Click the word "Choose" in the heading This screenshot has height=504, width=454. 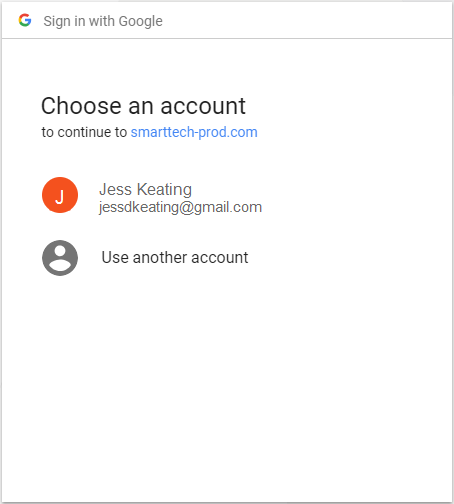coord(81,106)
